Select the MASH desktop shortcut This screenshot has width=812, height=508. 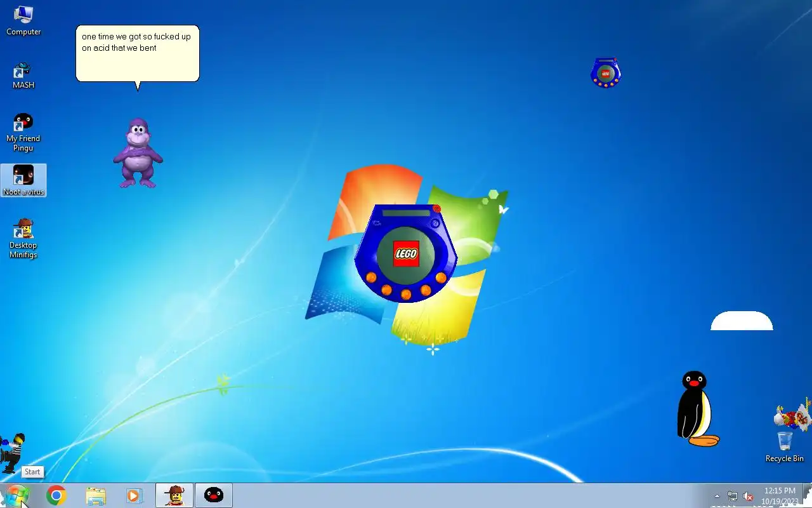pos(23,75)
